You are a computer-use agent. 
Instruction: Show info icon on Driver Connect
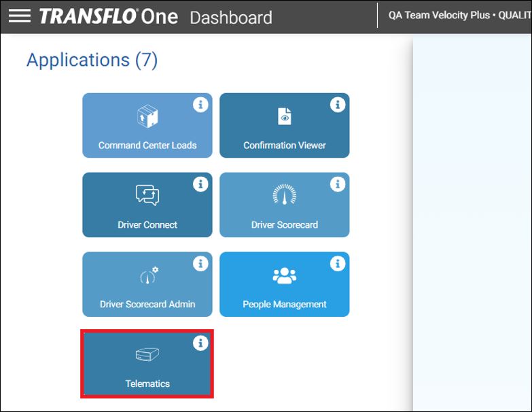(200, 184)
